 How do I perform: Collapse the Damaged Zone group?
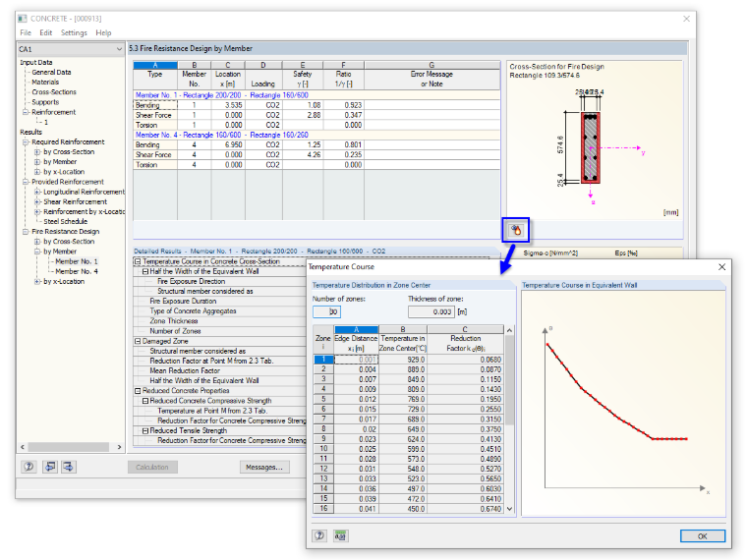tap(138, 341)
